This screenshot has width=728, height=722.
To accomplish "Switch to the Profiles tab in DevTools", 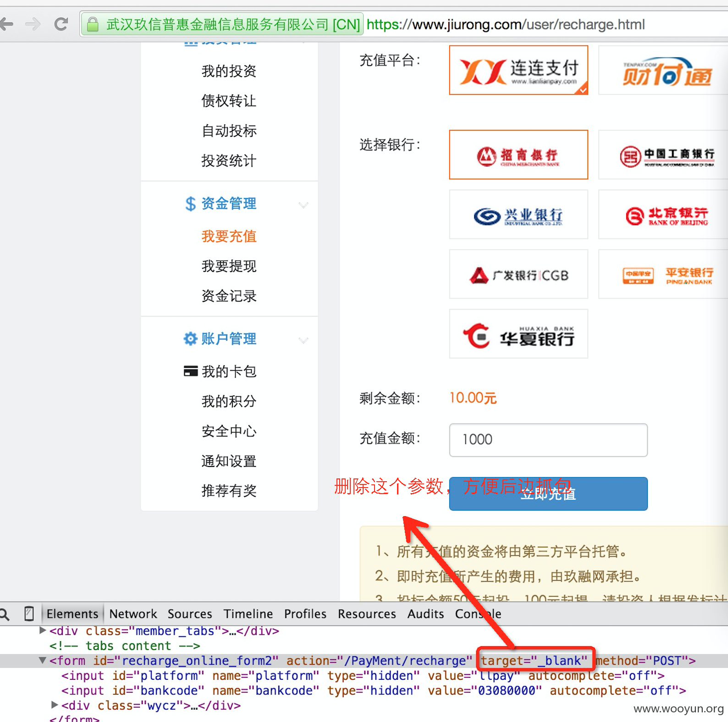I will click(305, 614).
